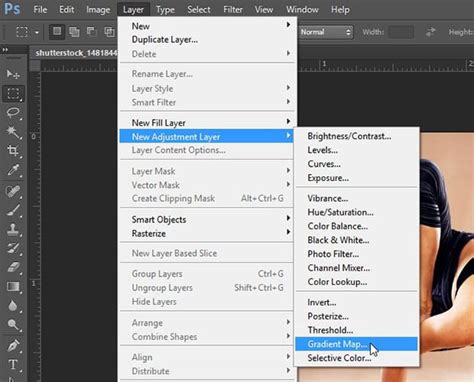Open the View menu
Image resolution: width=474 pixels, height=382 pixels.
(x=264, y=10)
